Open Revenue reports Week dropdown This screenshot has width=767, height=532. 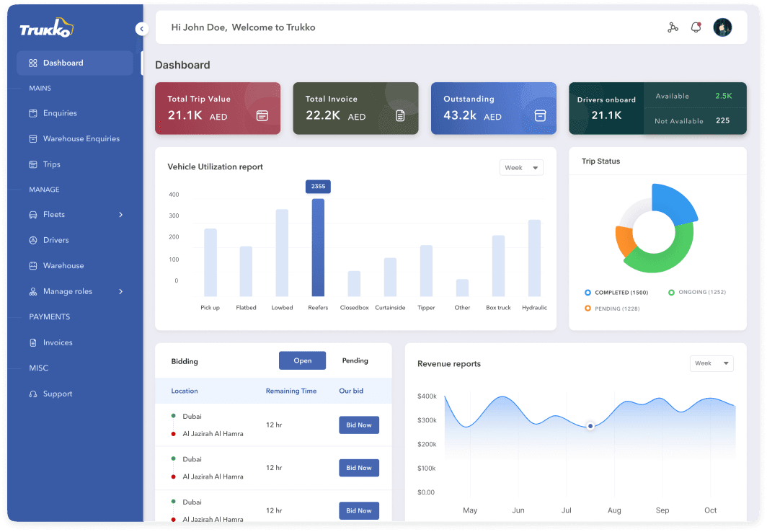click(x=711, y=363)
